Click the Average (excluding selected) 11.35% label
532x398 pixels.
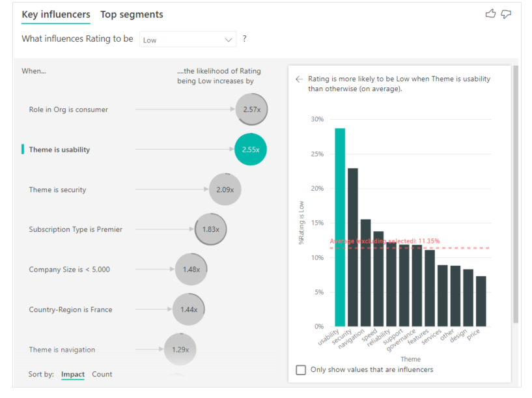click(385, 241)
